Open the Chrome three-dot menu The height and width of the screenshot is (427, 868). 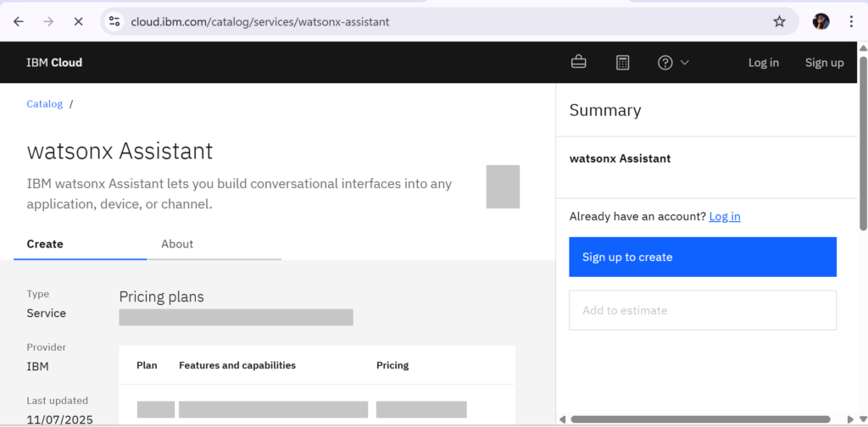(851, 21)
